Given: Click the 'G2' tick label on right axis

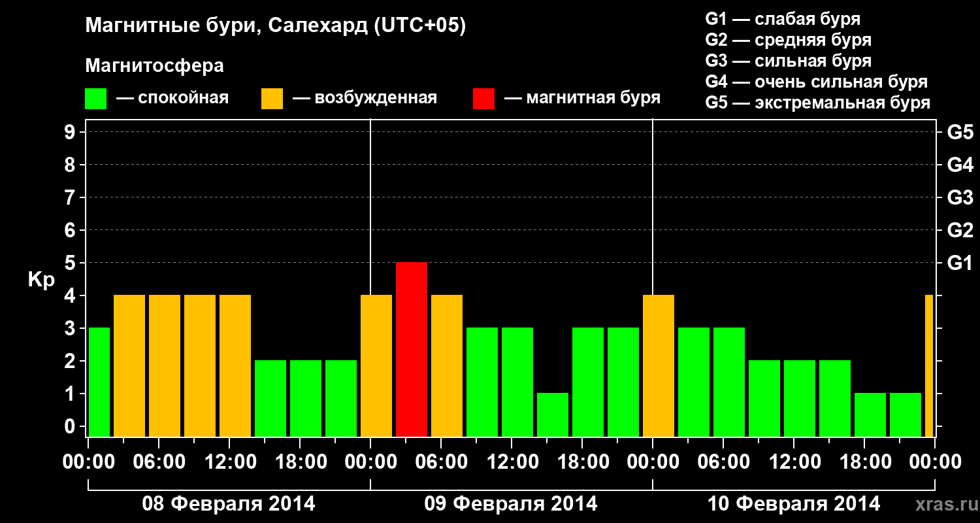Looking at the screenshot, I should (x=960, y=230).
